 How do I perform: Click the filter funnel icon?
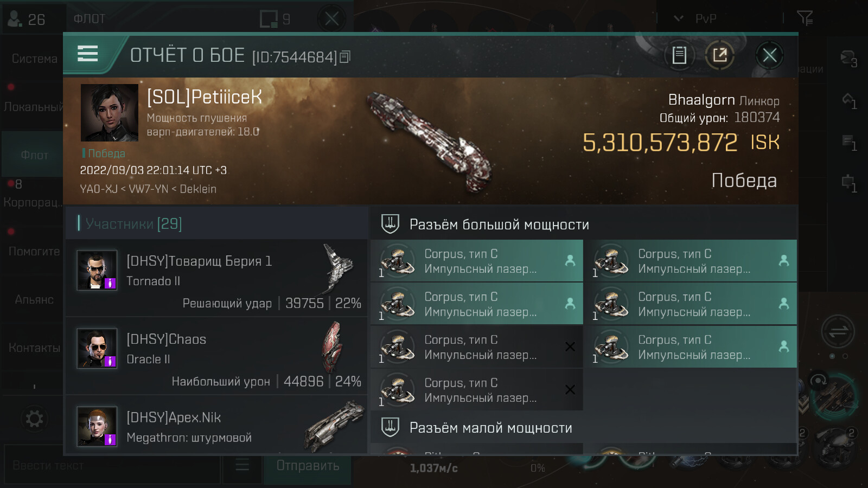[805, 18]
